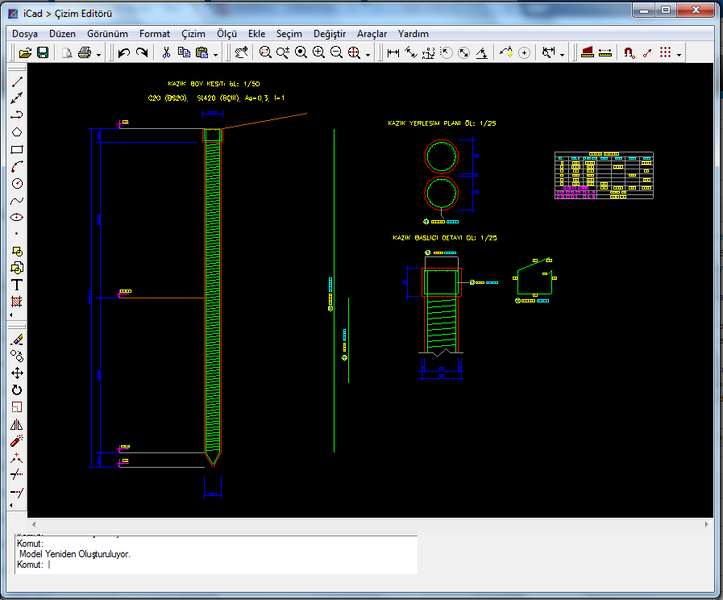Select the polygon tool
This screenshot has width=723, height=600.
point(17,132)
